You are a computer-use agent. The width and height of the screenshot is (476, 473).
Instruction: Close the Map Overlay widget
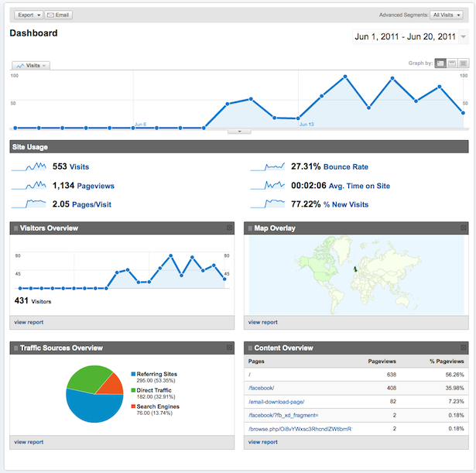coord(464,228)
